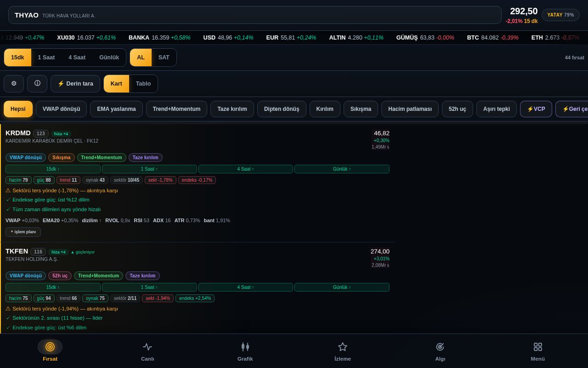Select the 1 Saat timeframe
The height and width of the screenshot is (368, 588).
coord(46,57)
